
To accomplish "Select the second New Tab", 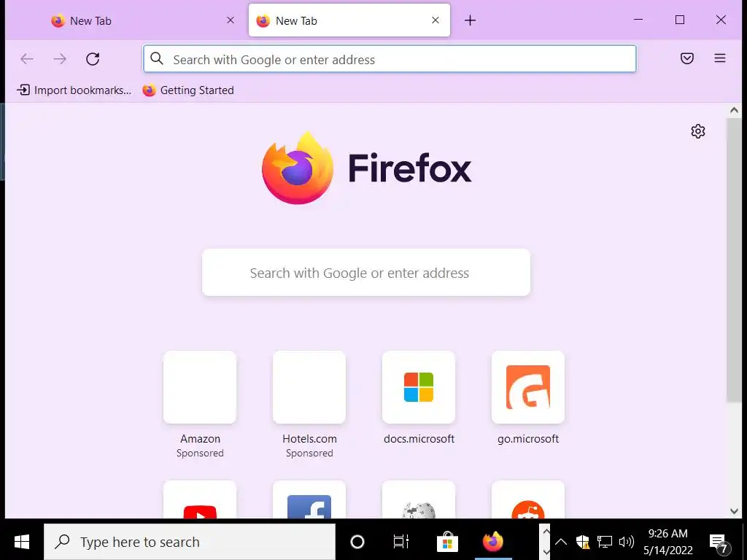I will (x=349, y=20).
